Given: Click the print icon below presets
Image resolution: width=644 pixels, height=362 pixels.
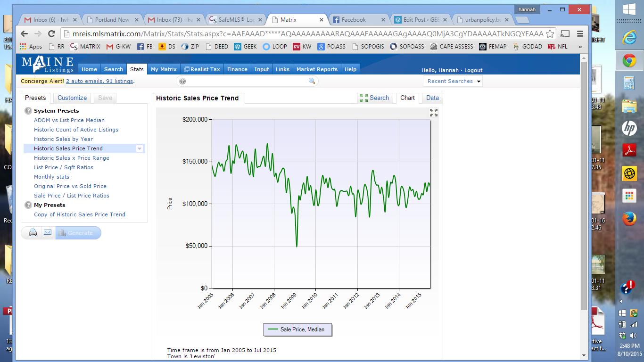Looking at the screenshot, I should click(x=33, y=233).
